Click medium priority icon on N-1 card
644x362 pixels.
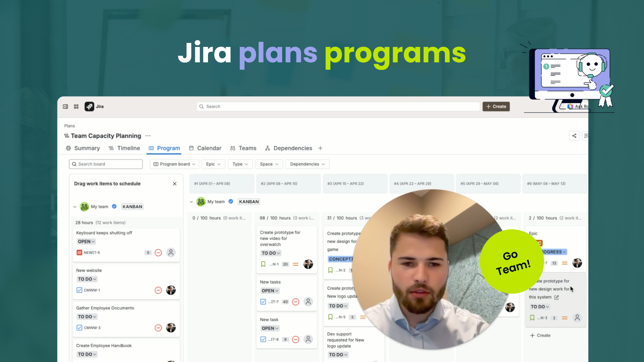click(296, 264)
